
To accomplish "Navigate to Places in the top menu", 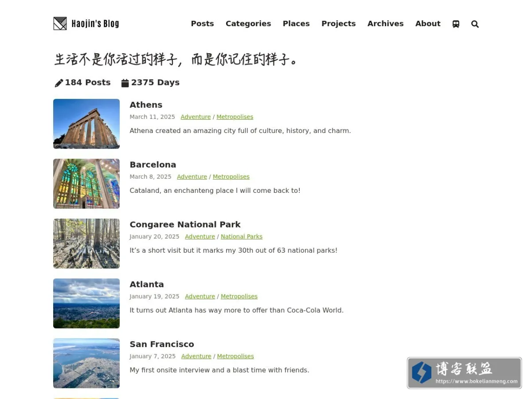I will (296, 23).
